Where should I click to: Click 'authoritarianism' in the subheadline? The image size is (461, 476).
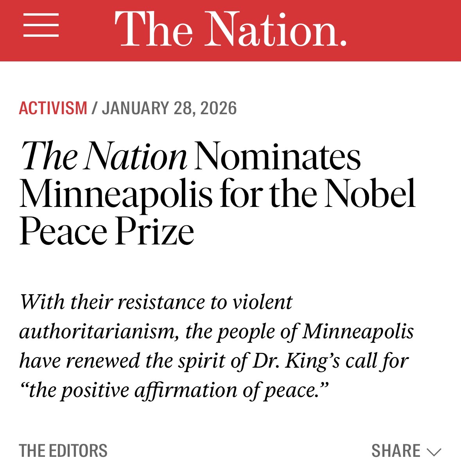pyautogui.click(x=99, y=332)
